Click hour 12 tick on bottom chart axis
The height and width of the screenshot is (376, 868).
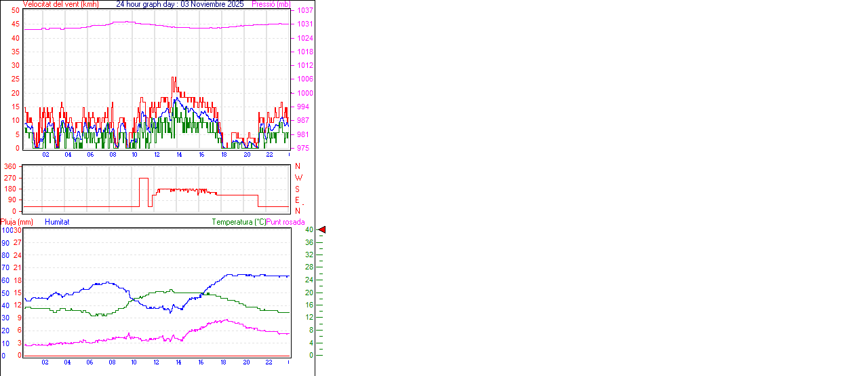tap(157, 362)
